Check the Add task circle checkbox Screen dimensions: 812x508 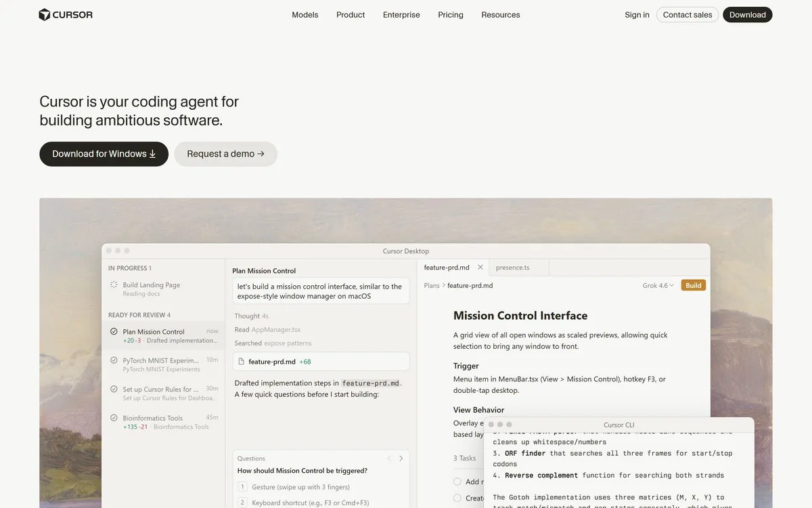point(457,482)
